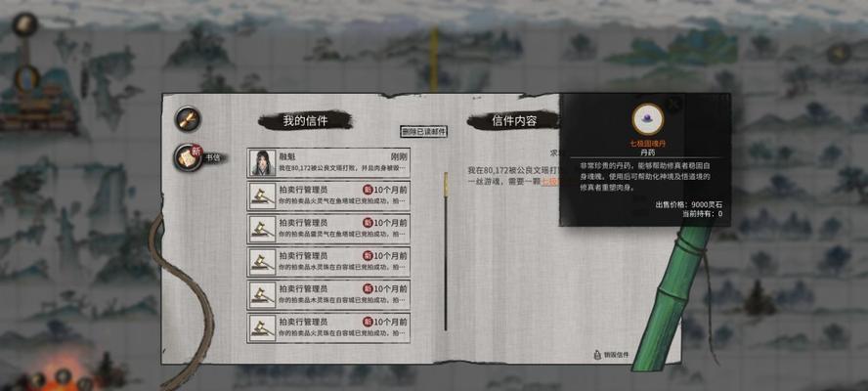Click the mail list scrollbar handle

click(x=445, y=186)
